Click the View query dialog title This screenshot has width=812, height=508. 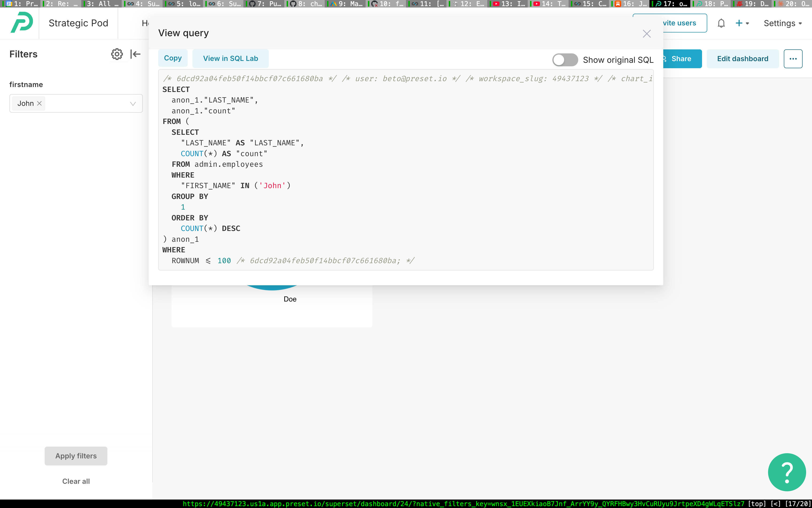click(183, 33)
